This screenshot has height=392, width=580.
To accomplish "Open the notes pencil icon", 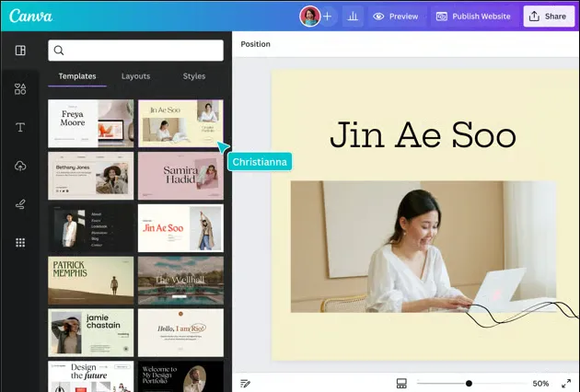I will coord(245,384).
